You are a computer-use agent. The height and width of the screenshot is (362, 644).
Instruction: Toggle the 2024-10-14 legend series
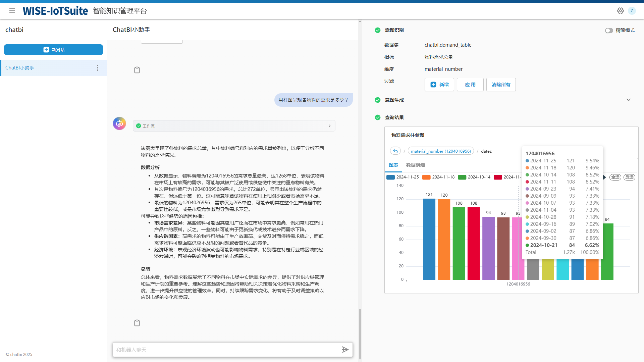(x=474, y=177)
